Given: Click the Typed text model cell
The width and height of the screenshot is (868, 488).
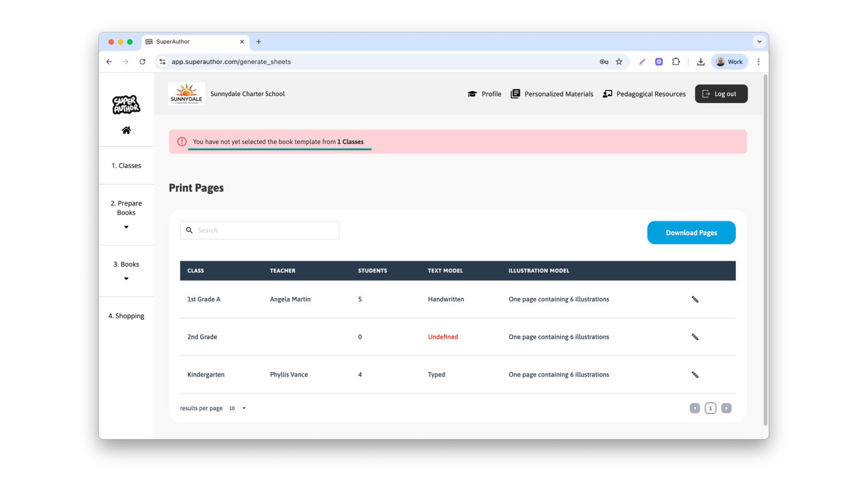Looking at the screenshot, I should point(436,374).
